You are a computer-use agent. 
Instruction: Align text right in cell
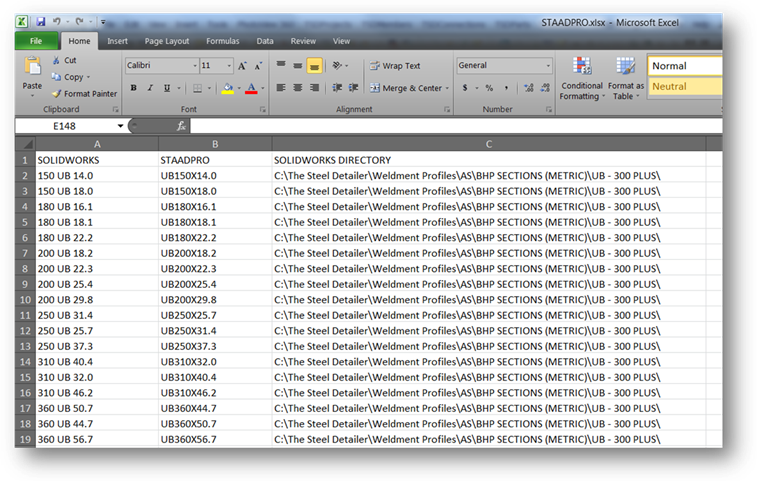click(x=314, y=87)
